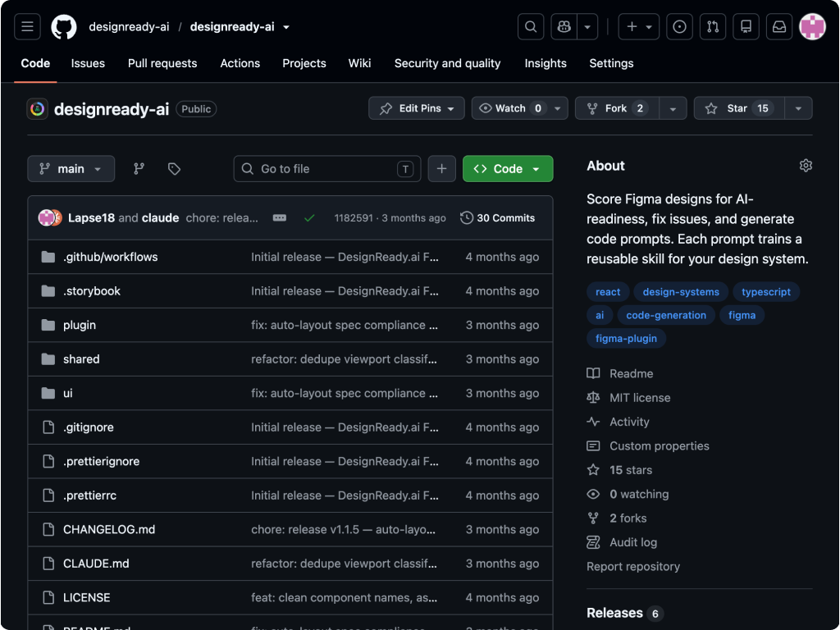Switch to the Pull requests tab
This screenshot has width=840, height=630.
point(162,63)
